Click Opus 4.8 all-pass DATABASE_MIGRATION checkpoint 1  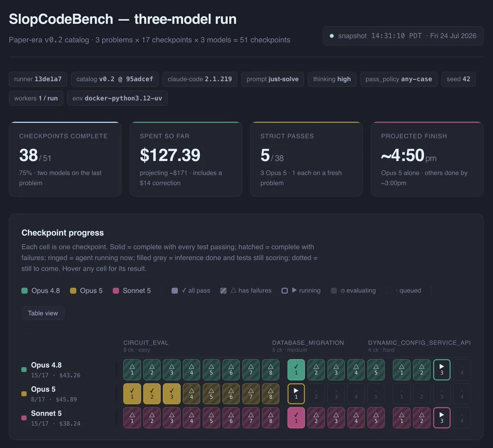click(296, 370)
